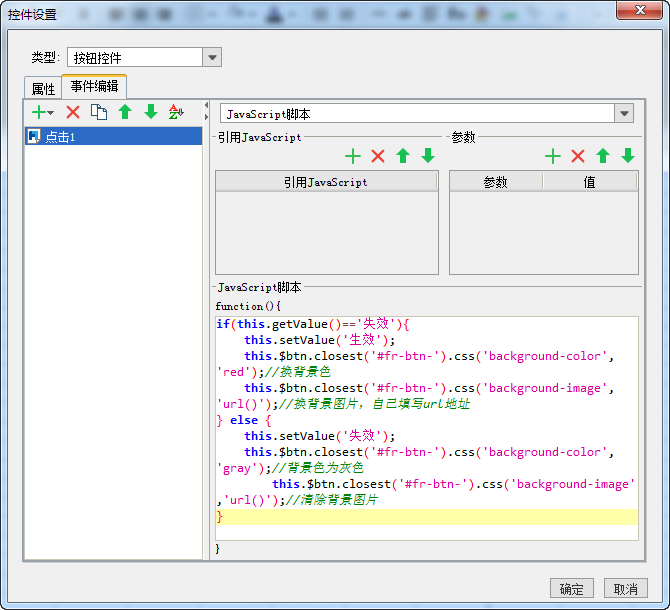This screenshot has width=670, height=610.
Task: Copy the selected event
Action: 99,112
